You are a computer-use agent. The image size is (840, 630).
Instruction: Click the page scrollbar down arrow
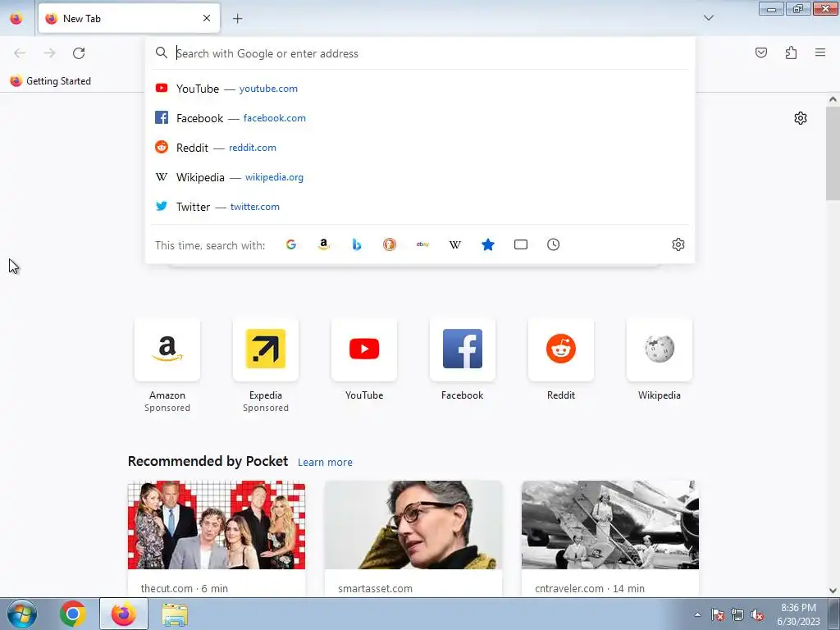pyautogui.click(x=833, y=591)
